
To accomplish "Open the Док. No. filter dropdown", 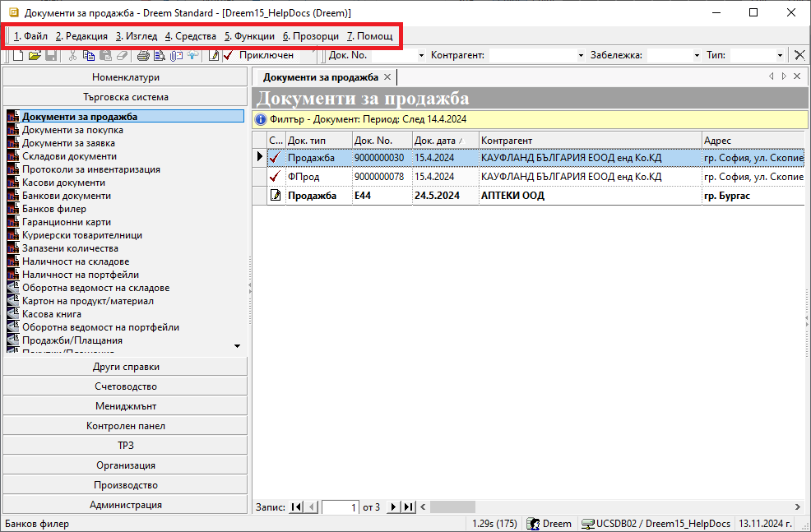I will click(421, 55).
